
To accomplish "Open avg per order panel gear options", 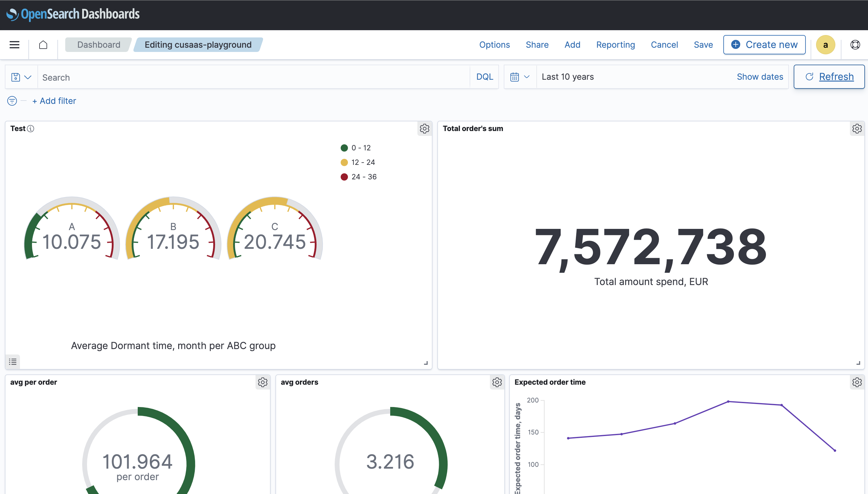I will (263, 382).
